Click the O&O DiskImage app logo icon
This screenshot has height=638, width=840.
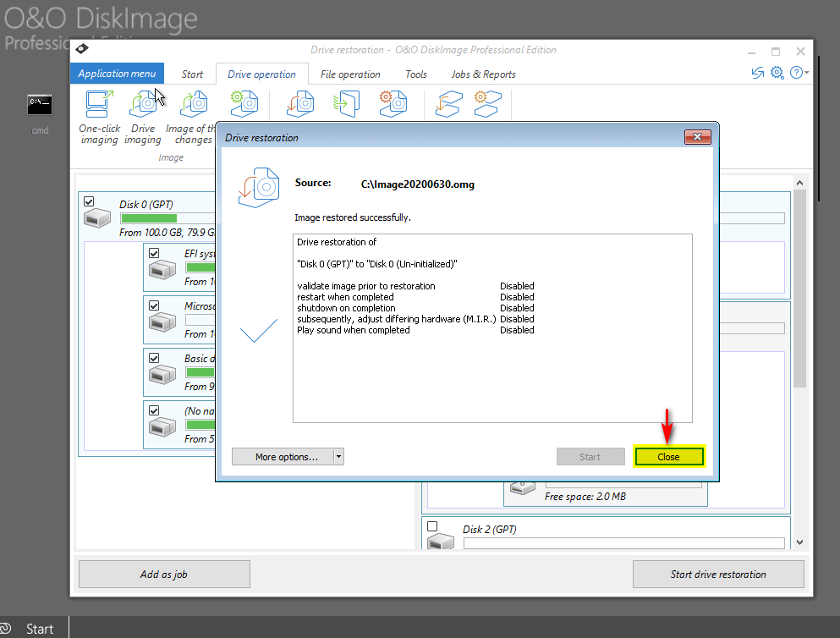pos(82,49)
